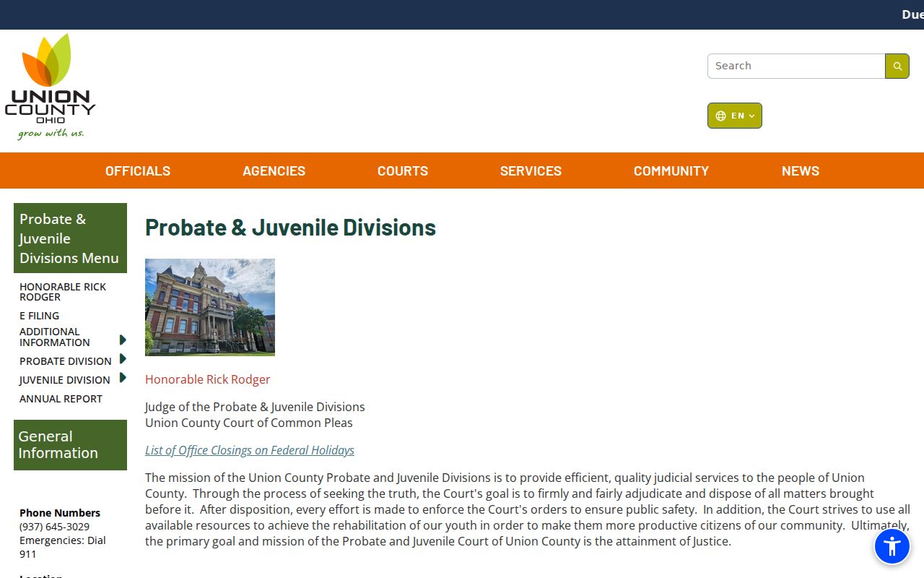The image size is (924, 578).
Task: Open List of Office Closings on Federal Holidays
Action: [250, 450]
